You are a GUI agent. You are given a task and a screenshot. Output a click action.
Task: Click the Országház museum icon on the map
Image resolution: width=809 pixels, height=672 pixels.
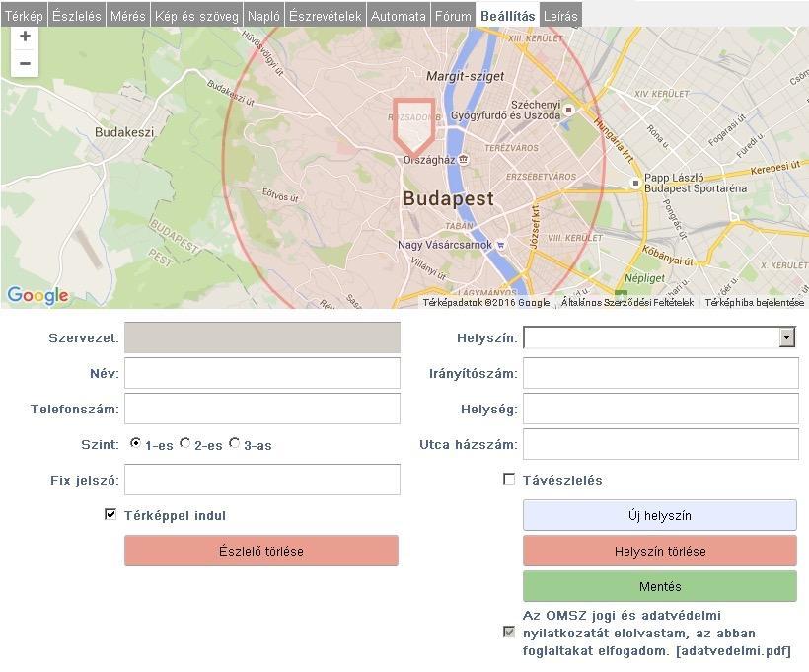click(464, 159)
